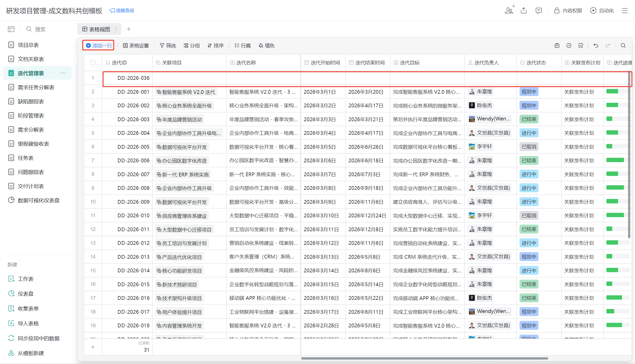Click the undo arrow icon
The height and width of the screenshot is (364, 635).
596,46
